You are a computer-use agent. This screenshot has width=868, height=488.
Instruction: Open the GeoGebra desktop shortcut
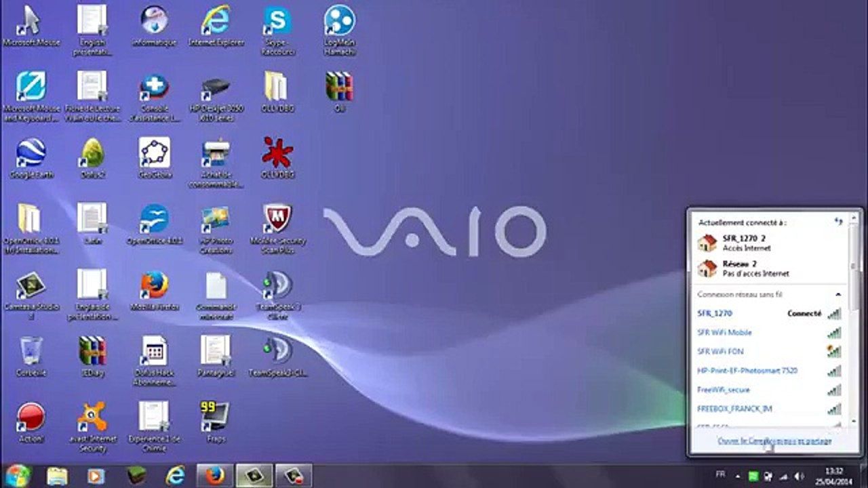(x=155, y=158)
